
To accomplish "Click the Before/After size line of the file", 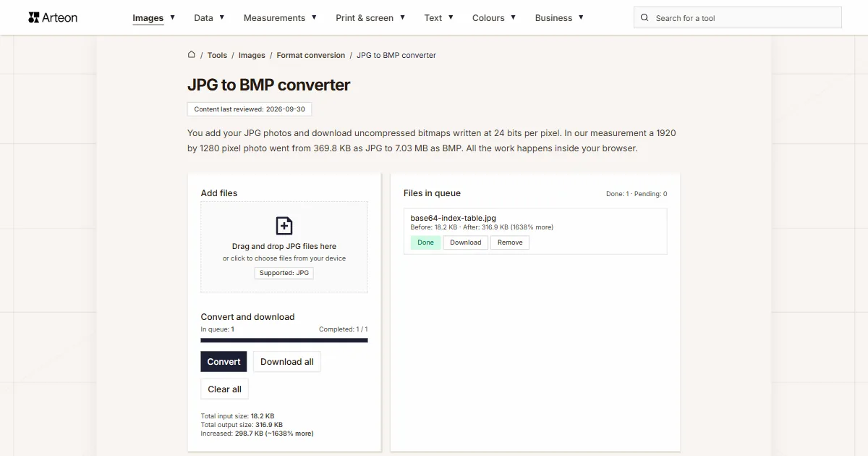I will [x=482, y=227].
